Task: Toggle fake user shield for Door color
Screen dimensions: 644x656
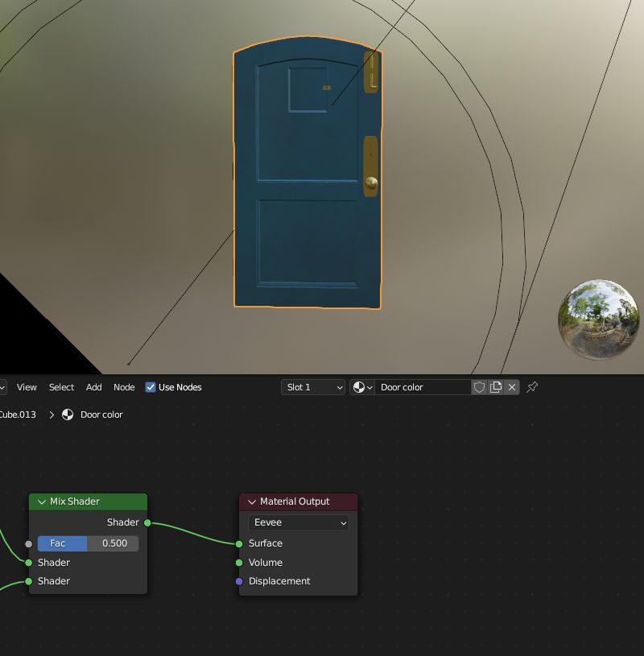Action: point(479,387)
